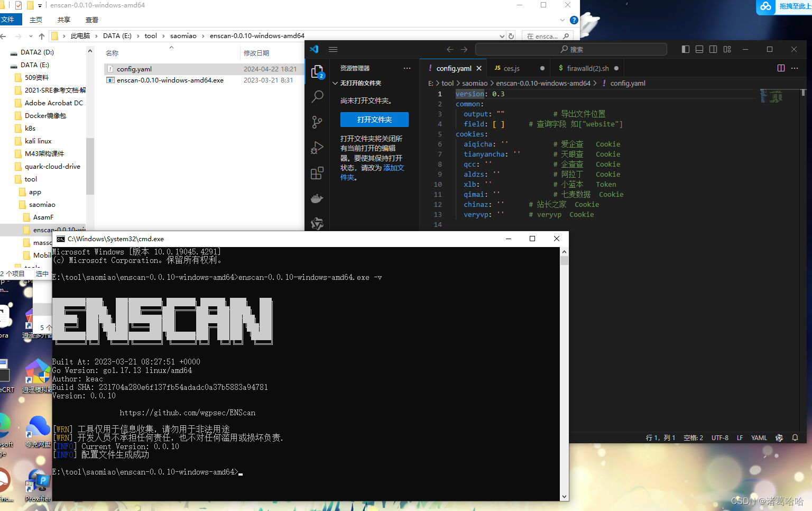Click DATA (E:) in address breadcrumb
Viewport: 812px width, 511px height.
tap(117, 36)
